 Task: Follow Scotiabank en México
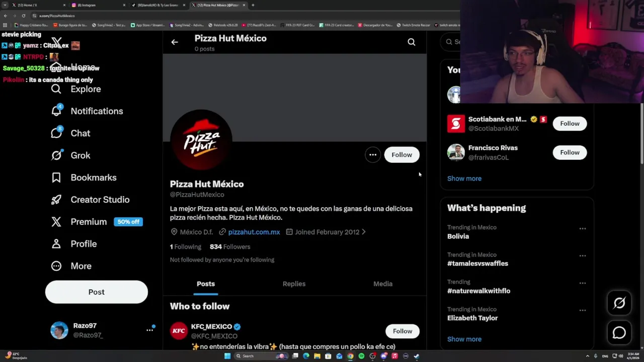(x=570, y=124)
